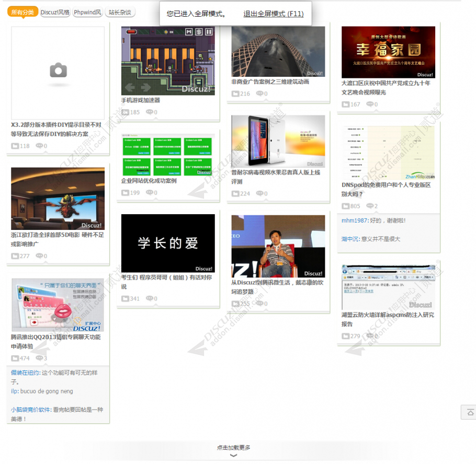
Task: Click 退出全屏模式 (F11) link
Action: [x=273, y=14]
